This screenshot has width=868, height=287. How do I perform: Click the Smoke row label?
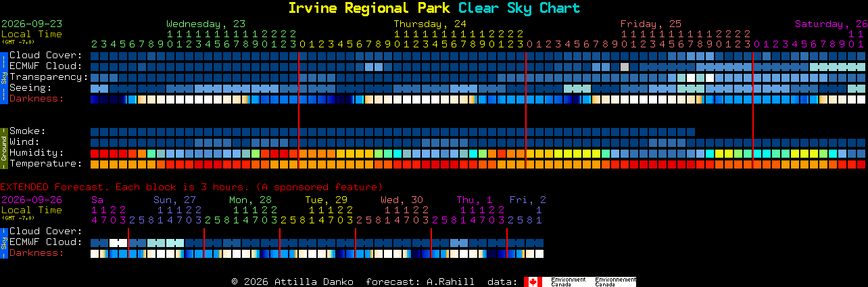click(x=27, y=131)
